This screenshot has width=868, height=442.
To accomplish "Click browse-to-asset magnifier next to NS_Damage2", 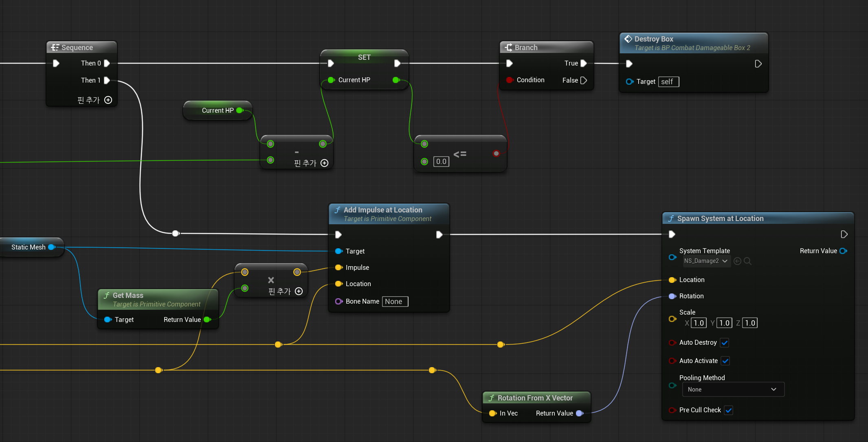I will point(747,261).
